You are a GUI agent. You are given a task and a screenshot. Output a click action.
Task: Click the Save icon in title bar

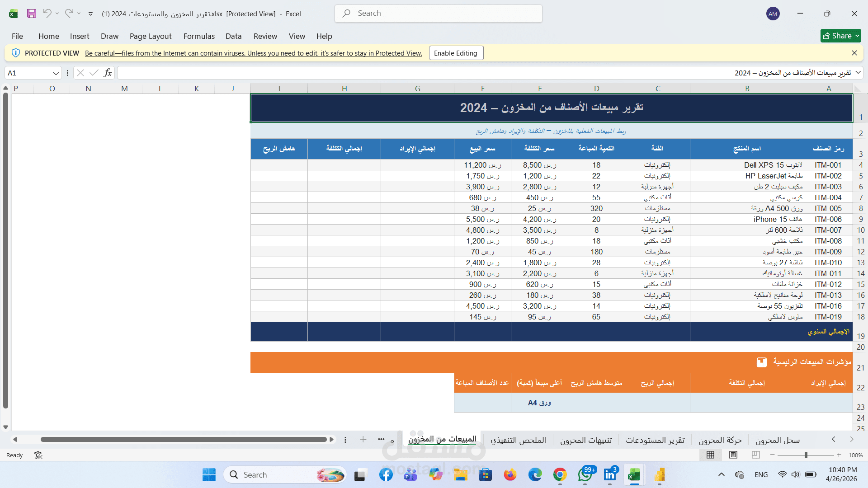(x=31, y=14)
